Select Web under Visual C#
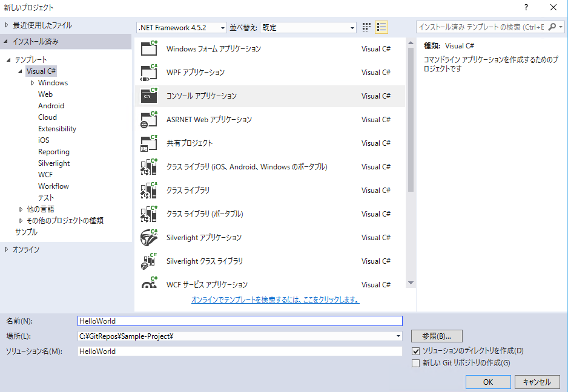Viewport: 568px width, 392px height. (x=45, y=94)
